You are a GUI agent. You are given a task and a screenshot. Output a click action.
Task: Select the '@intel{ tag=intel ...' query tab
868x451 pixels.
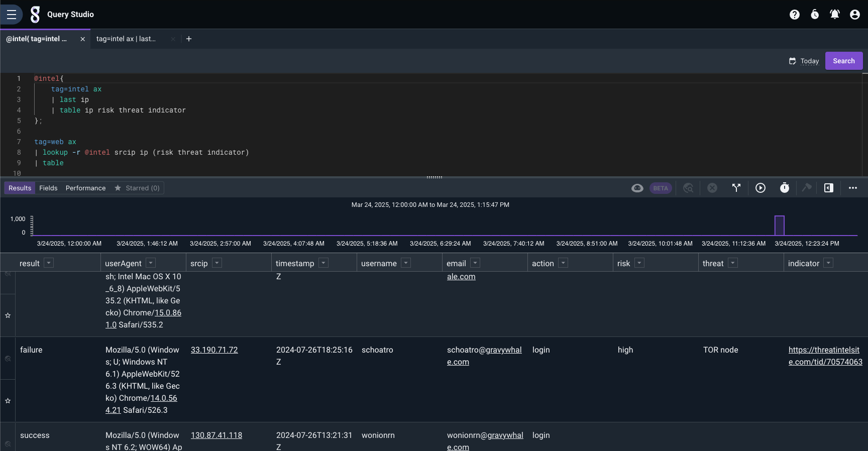click(36, 39)
